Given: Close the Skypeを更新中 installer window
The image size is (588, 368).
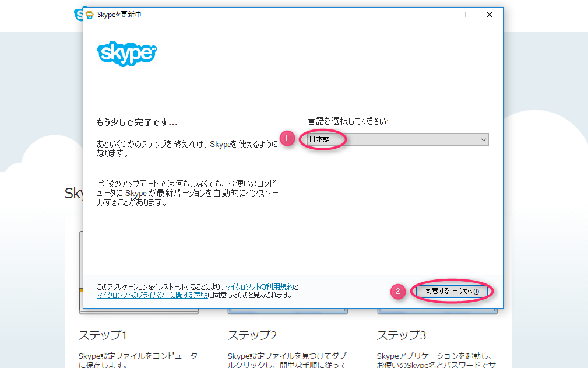Looking at the screenshot, I should coord(490,15).
